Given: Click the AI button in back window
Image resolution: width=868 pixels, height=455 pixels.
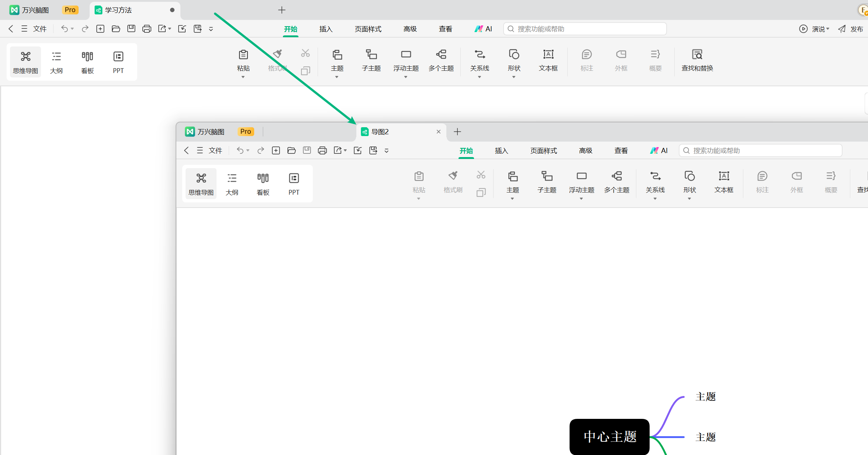Looking at the screenshot, I should (x=483, y=29).
